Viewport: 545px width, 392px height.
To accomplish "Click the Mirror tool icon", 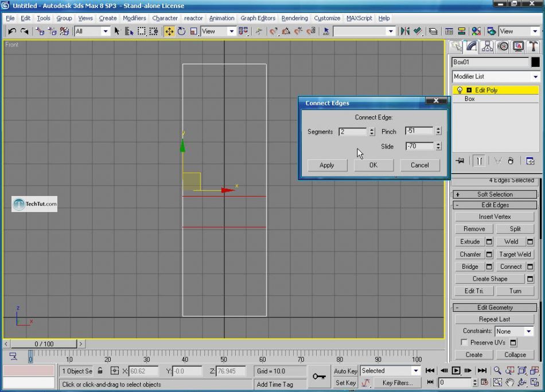I will pos(405,32).
